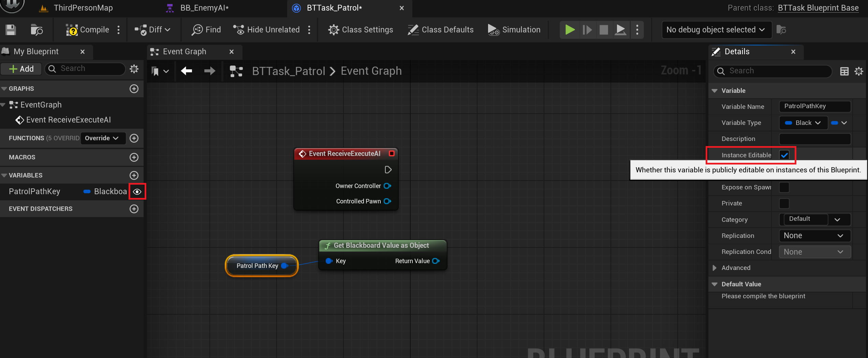Screen dimensions: 868x358
Task: Open the BTTask Blueprint Base parent class link
Action: (x=818, y=8)
